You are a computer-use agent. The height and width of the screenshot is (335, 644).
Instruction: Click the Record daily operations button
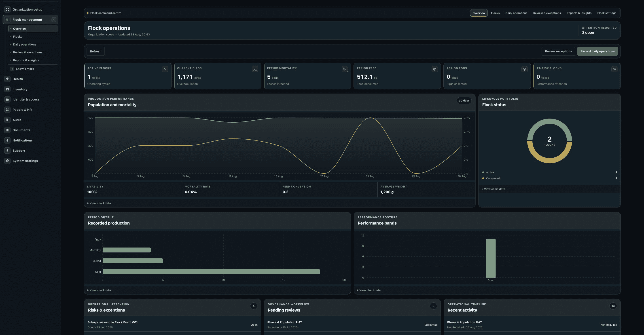point(597,51)
